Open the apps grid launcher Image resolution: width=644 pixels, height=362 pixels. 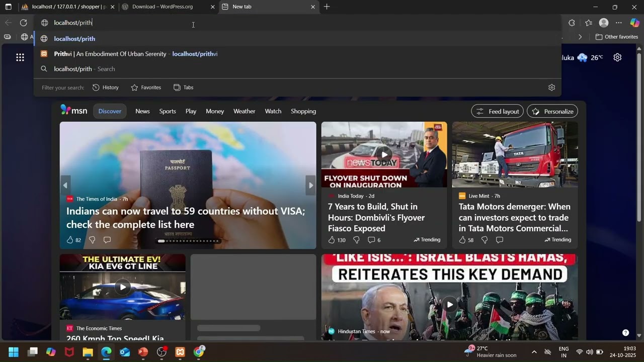click(x=20, y=57)
